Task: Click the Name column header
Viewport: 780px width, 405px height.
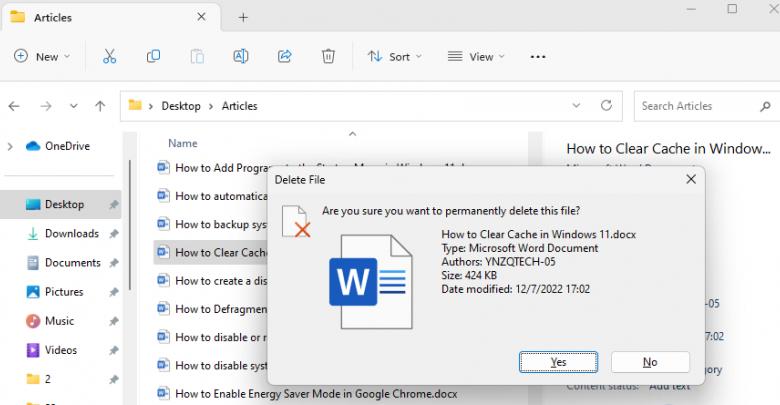Action: [183, 143]
